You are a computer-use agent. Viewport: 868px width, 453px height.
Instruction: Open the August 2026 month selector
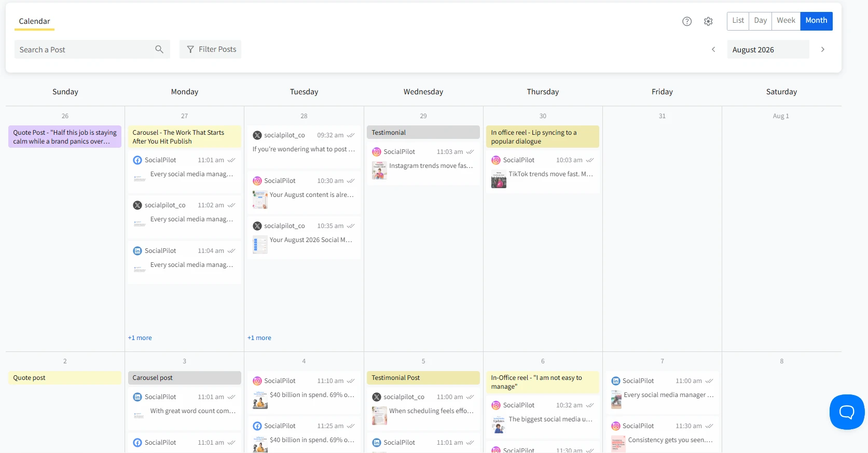[x=768, y=49]
